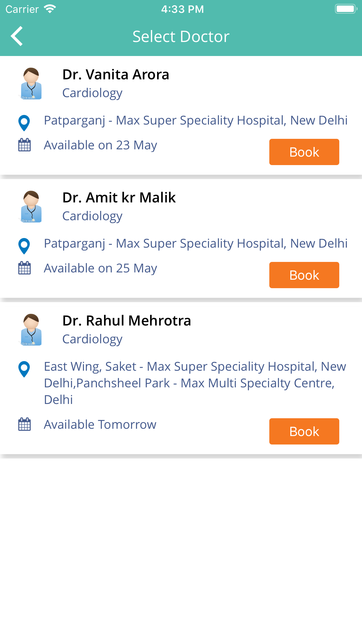The height and width of the screenshot is (644, 362).
Task: Tap Dr. Amit kr Malik's avatar icon
Action: [31, 207]
